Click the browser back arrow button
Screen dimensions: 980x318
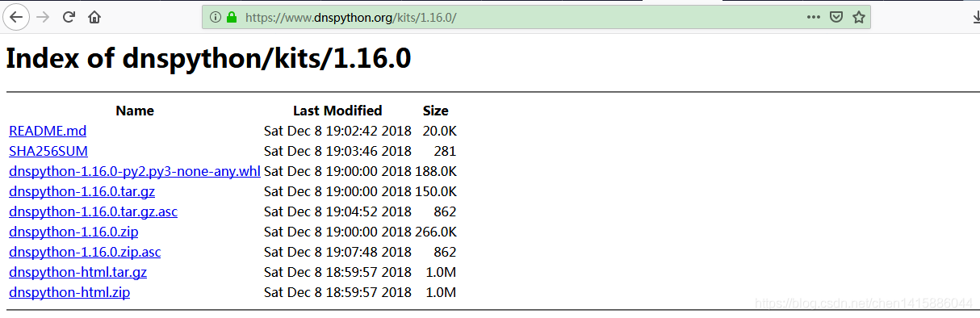click(x=16, y=16)
